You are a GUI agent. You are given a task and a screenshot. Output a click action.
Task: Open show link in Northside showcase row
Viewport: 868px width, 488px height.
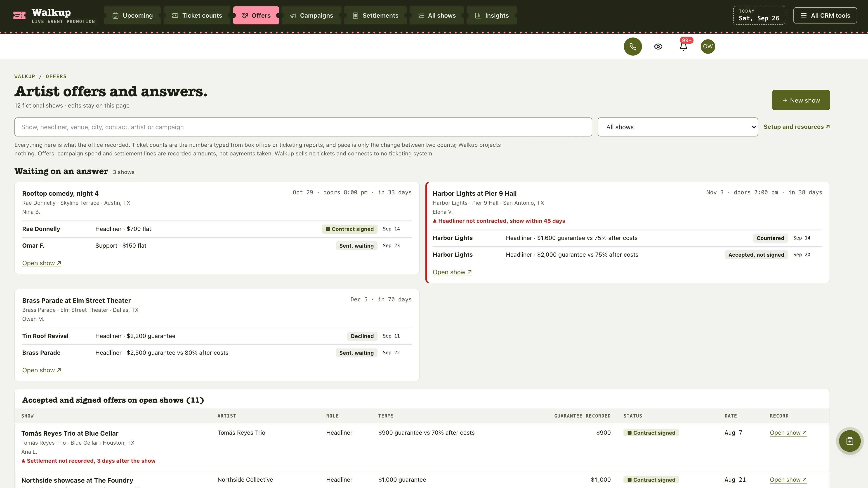tap(788, 480)
